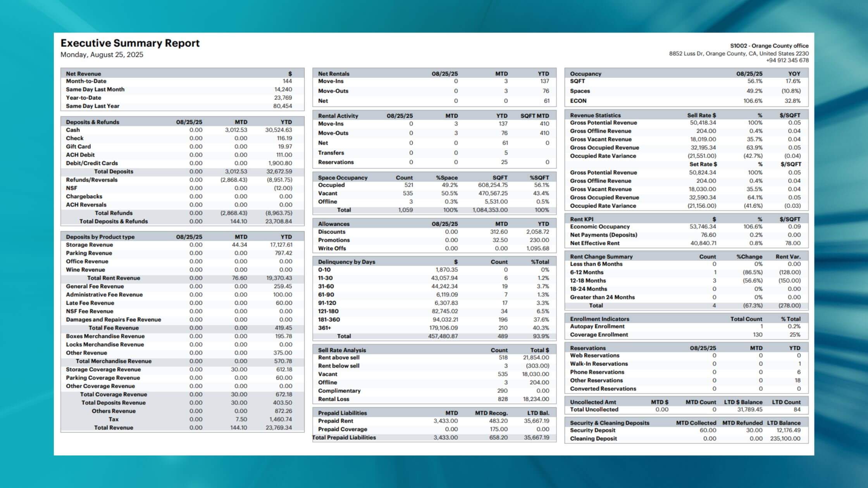Click the Sell Rate Analysis header

point(342,350)
